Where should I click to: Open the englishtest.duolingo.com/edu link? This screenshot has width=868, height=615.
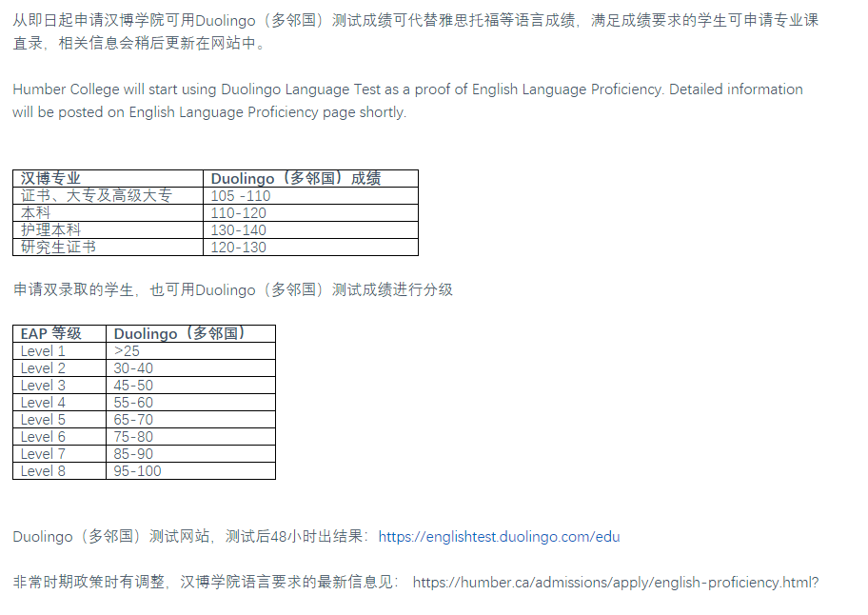coord(499,537)
